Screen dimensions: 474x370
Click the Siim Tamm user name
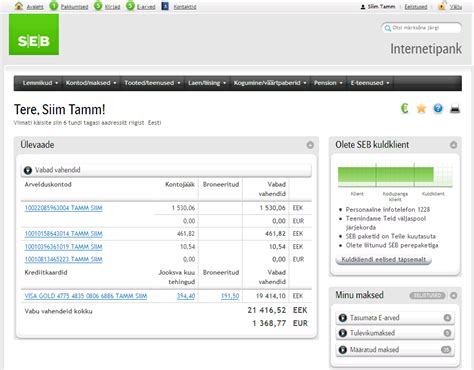(381, 7)
